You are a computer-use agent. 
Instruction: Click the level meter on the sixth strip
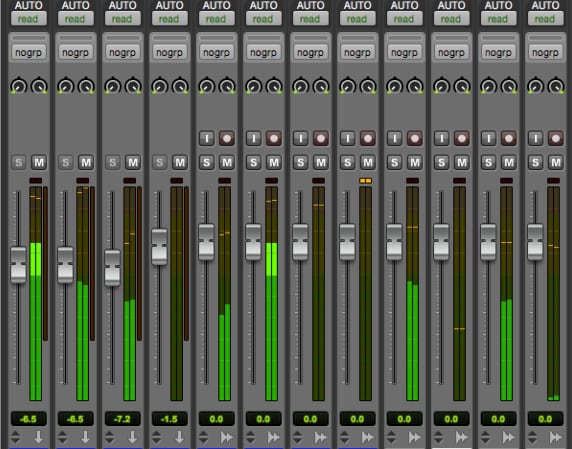(271, 294)
